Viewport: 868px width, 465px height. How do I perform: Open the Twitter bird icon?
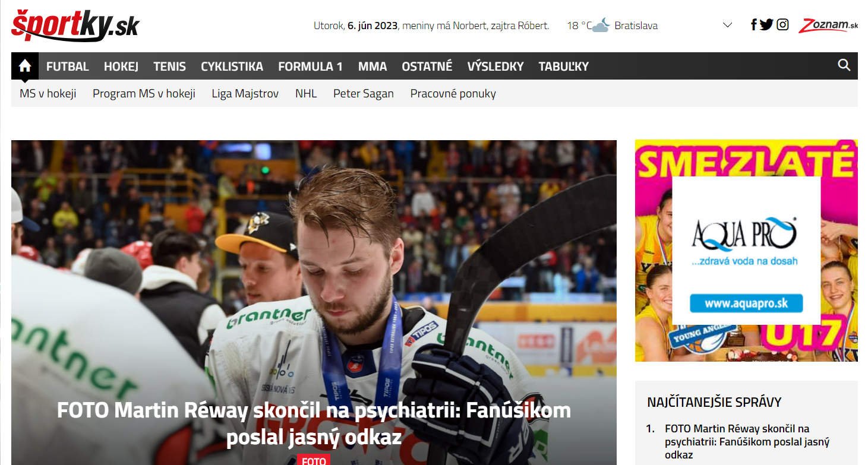pyautogui.click(x=766, y=25)
